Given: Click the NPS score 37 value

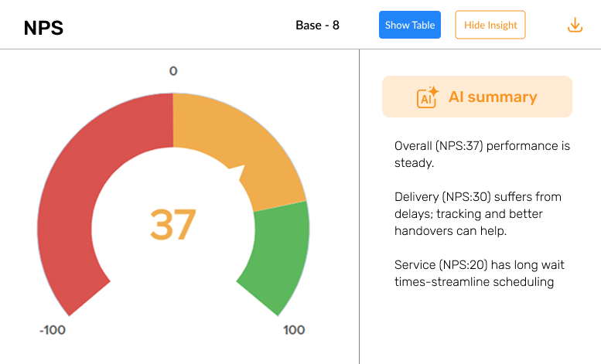Looking at the screenshot, I should tap(173, 225).
